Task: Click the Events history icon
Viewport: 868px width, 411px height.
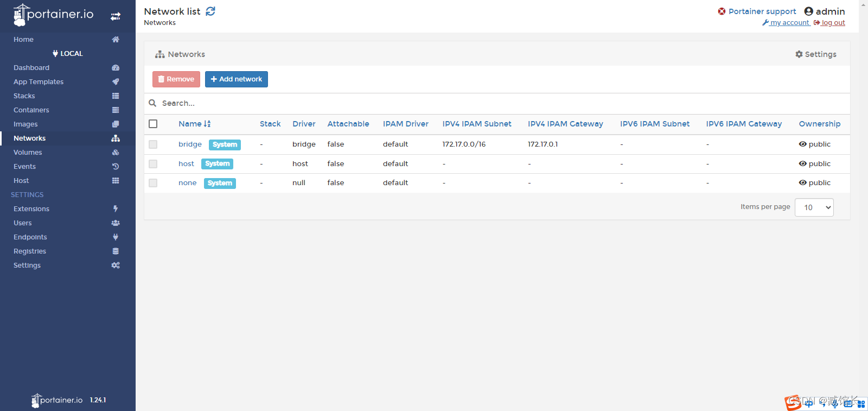Action: coord(116,166)
